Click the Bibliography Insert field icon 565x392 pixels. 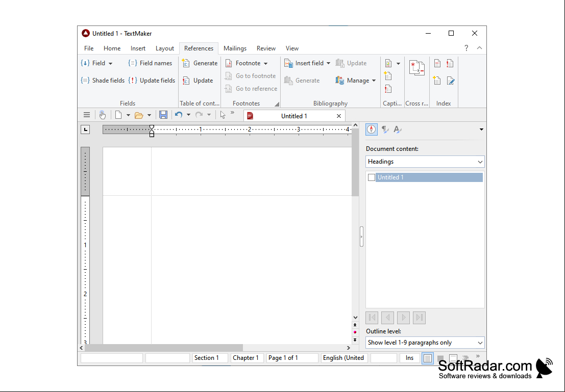point(289,63)
